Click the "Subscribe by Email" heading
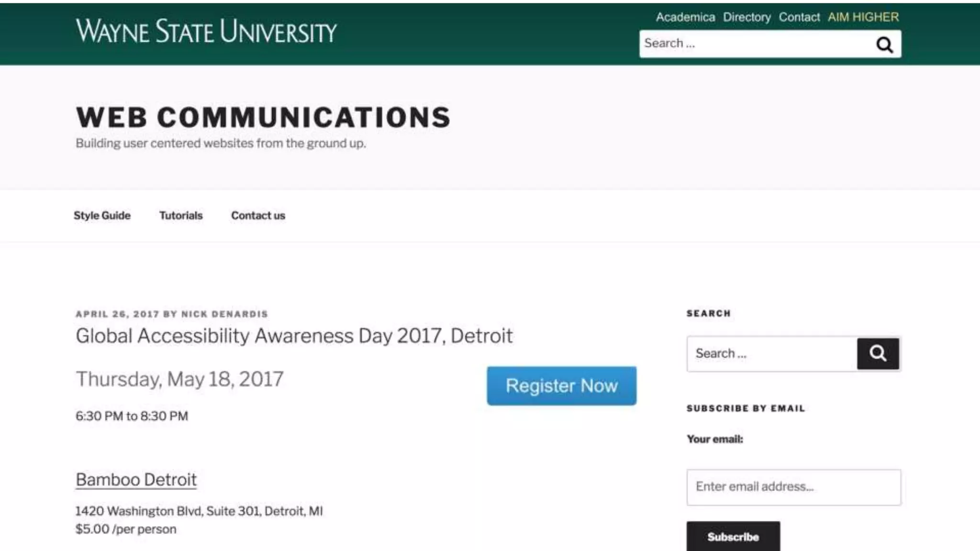Image resolution: width=980 pixels, height=551 pixels. tap(746, 408)
